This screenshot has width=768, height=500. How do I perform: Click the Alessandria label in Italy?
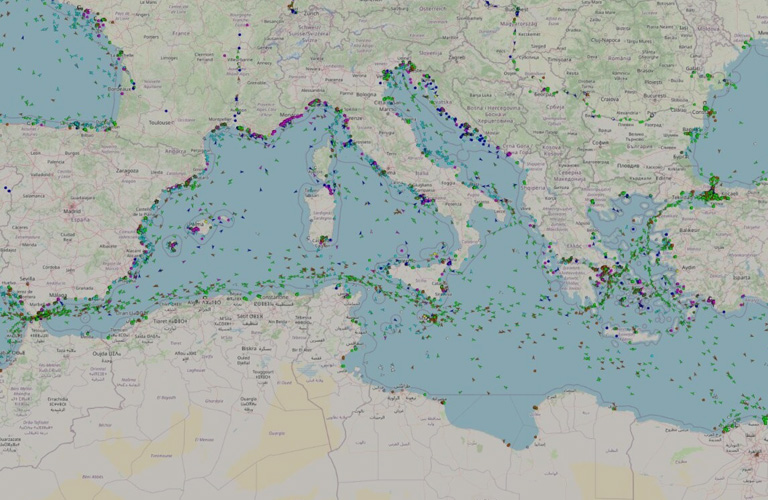(x=312, y=91)
